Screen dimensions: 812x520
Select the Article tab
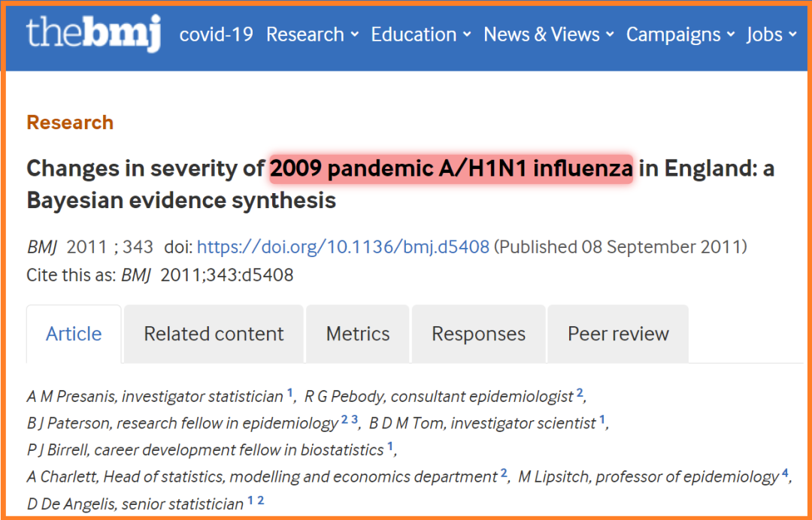74,334
